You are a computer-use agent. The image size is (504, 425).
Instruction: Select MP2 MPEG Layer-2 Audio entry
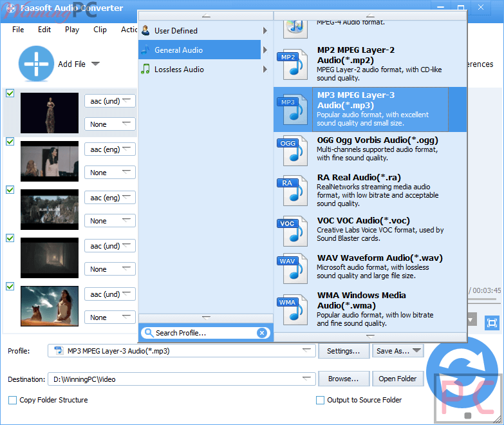coord(370,64)
